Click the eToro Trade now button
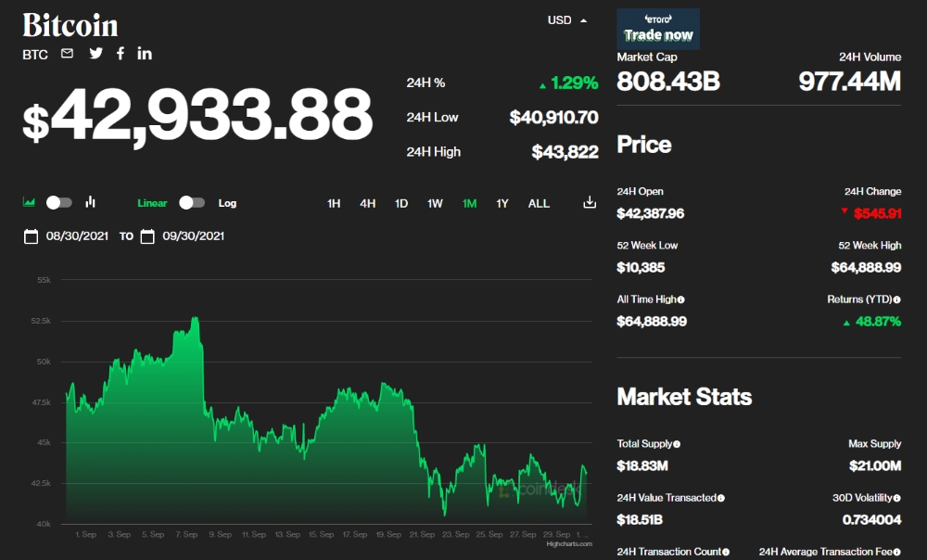 click(658, 29)
